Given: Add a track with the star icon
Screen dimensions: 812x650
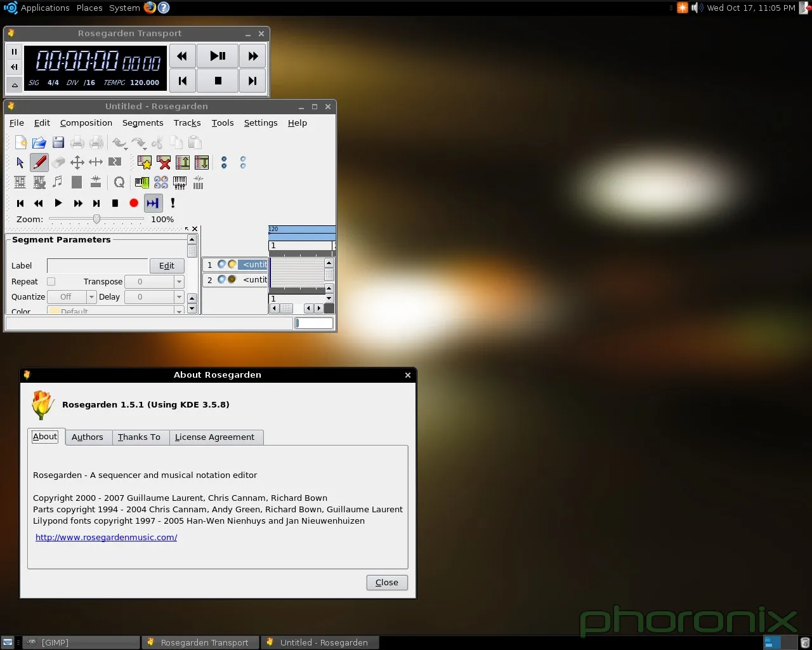Looking at the screenshot, I should click(145, 162).
